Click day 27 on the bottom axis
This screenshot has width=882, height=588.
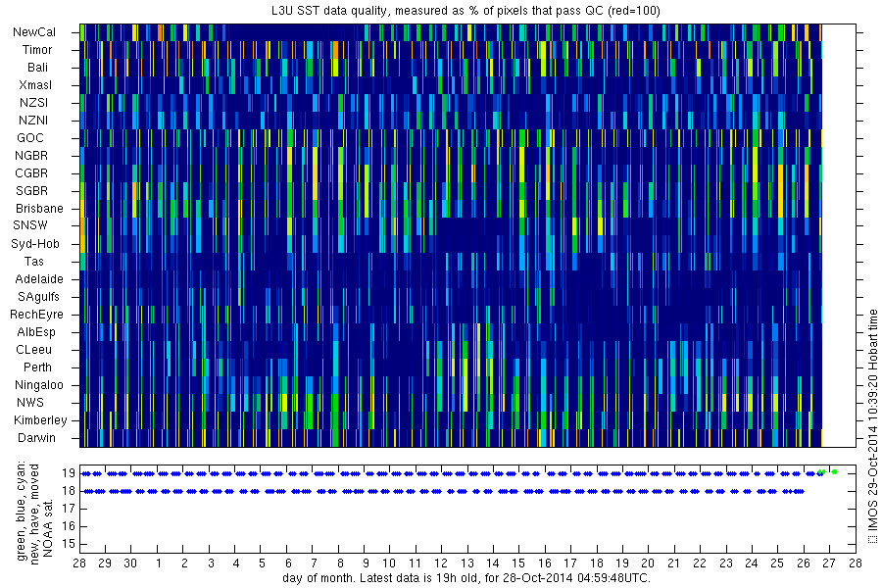(829, 563)
